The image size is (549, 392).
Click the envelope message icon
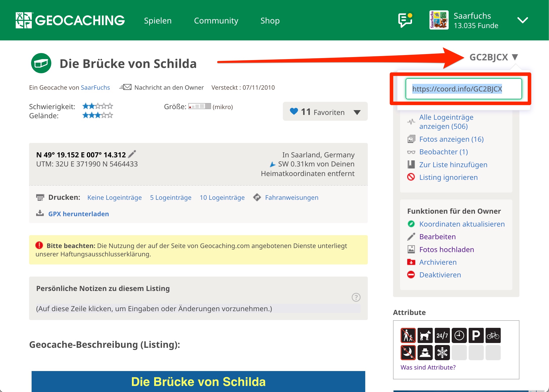[x=125, y=87]
